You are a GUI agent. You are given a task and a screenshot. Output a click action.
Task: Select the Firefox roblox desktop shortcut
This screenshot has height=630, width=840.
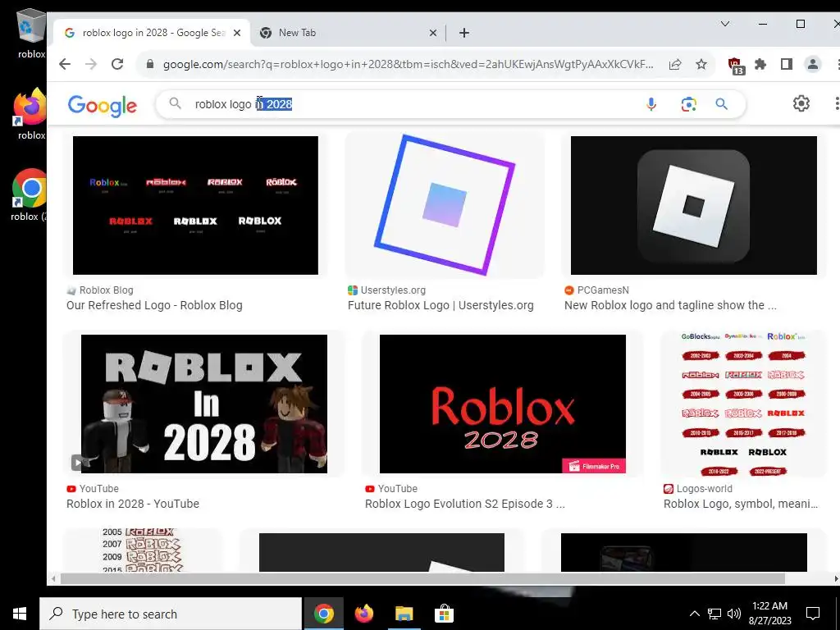[x=30, y=113]
